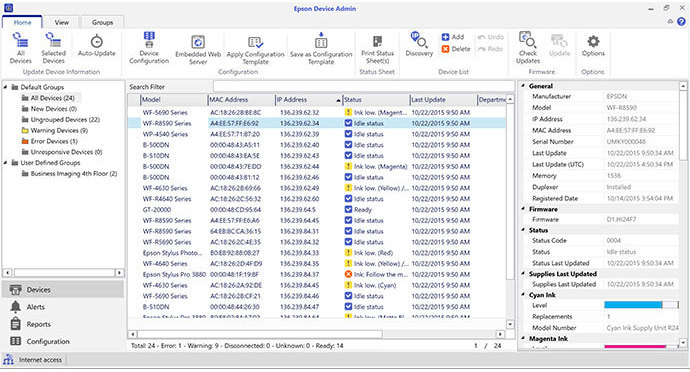Select Business Imaging 4th Floor group
The image size is (690, 372).
click(69, 173)
